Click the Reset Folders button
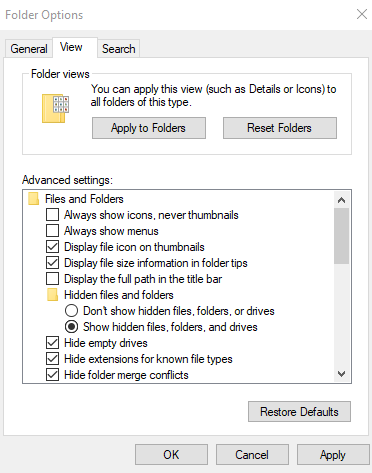 click(x=280, y=128)
